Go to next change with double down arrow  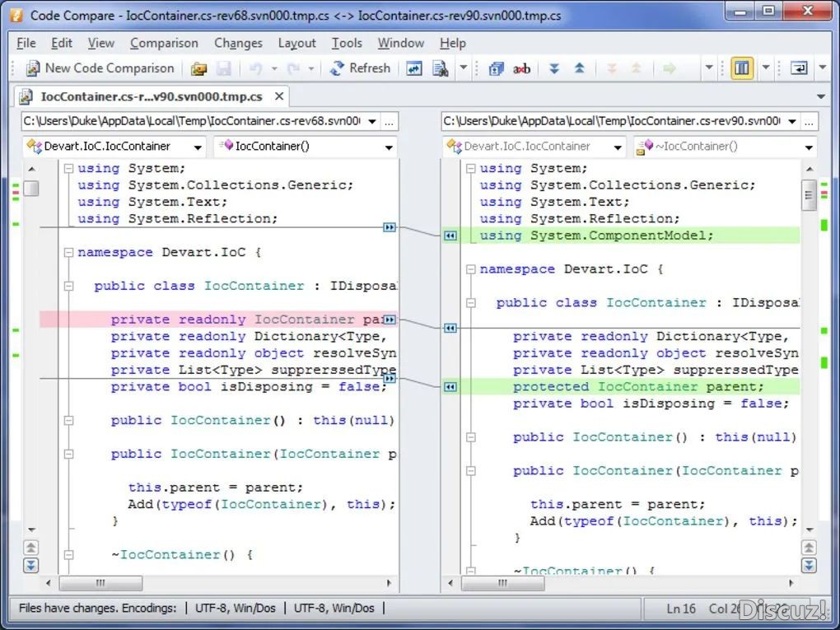(554, 68)
